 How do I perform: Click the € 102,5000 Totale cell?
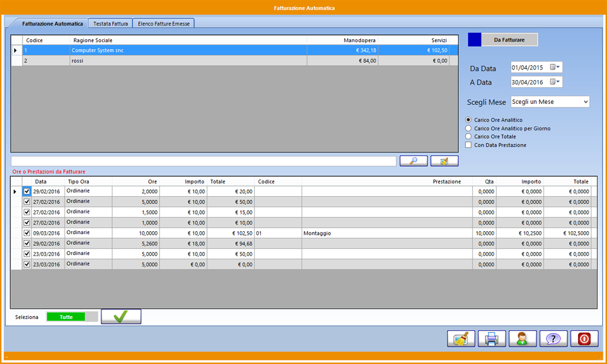pos(567,233)
